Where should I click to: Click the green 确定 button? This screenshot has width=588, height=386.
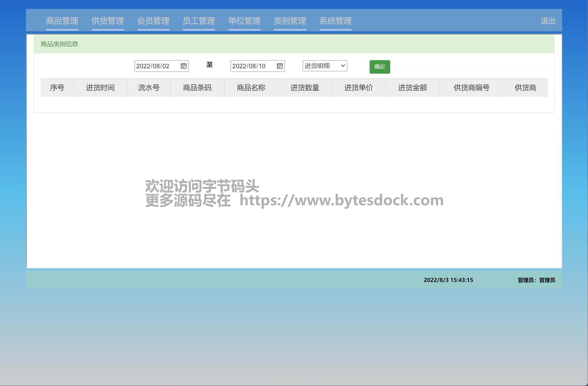379,67
